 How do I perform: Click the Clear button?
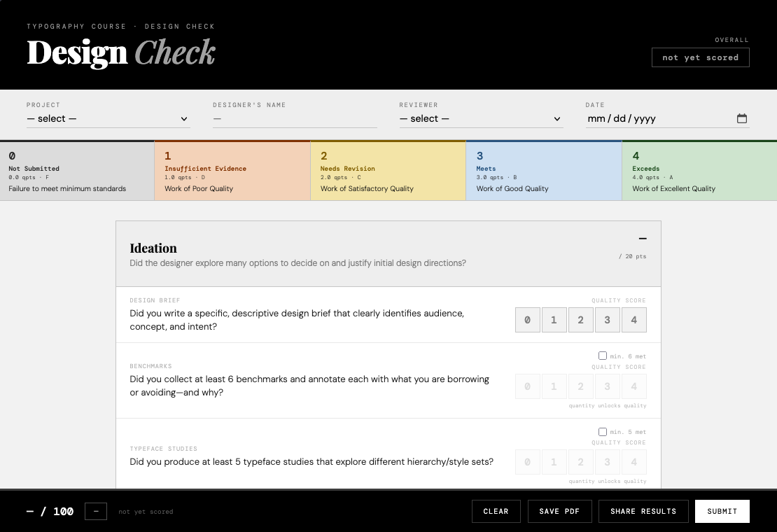tap(496, 511)
